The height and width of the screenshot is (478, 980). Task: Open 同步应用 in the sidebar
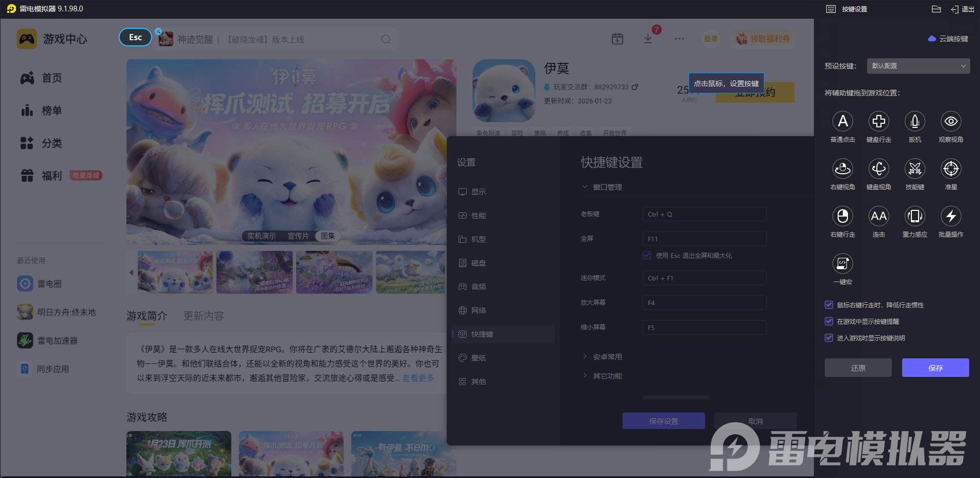43,369
